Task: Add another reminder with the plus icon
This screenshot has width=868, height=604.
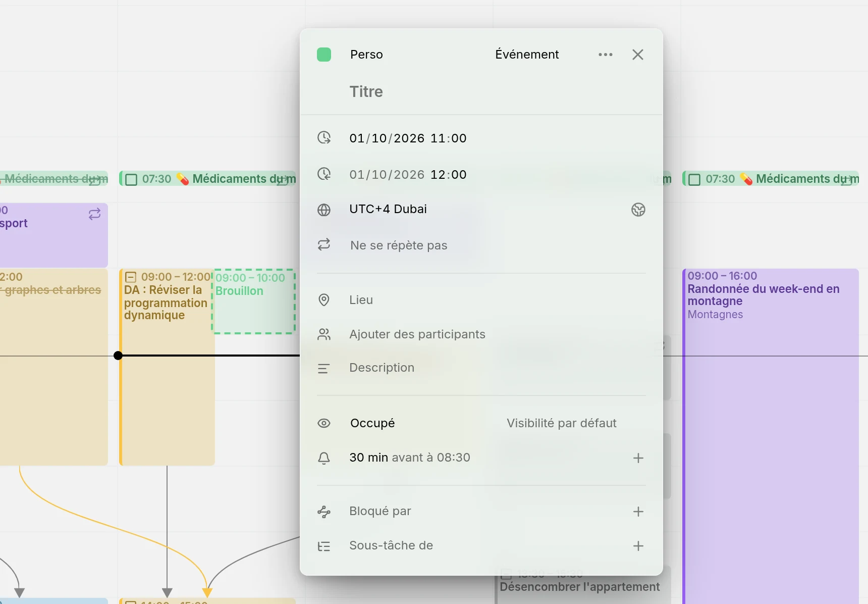Action: coord(638,458)
